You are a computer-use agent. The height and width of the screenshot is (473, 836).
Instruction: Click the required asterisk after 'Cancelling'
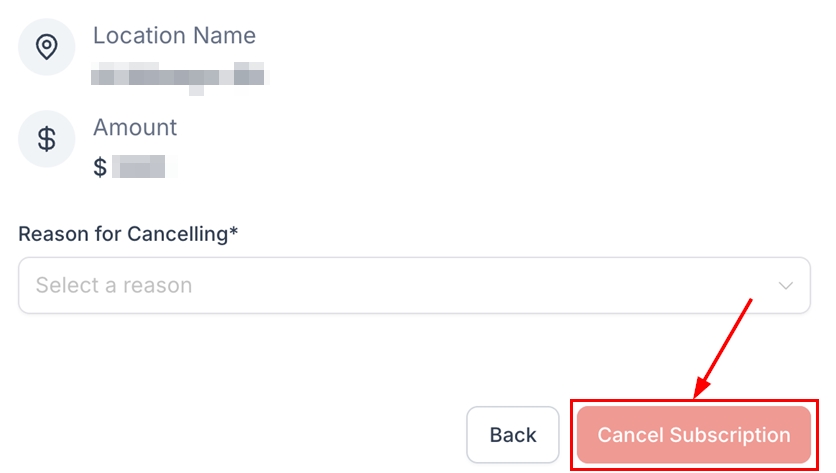click(234, 232)
